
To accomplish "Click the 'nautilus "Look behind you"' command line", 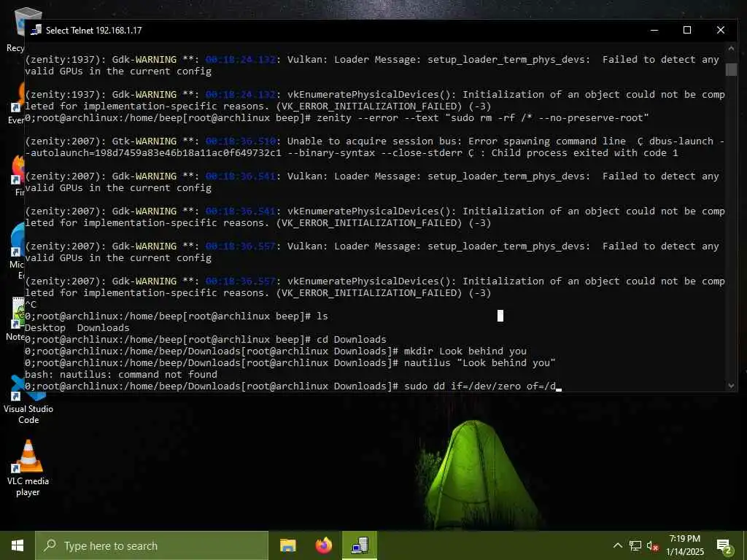I will click(290, 362).
